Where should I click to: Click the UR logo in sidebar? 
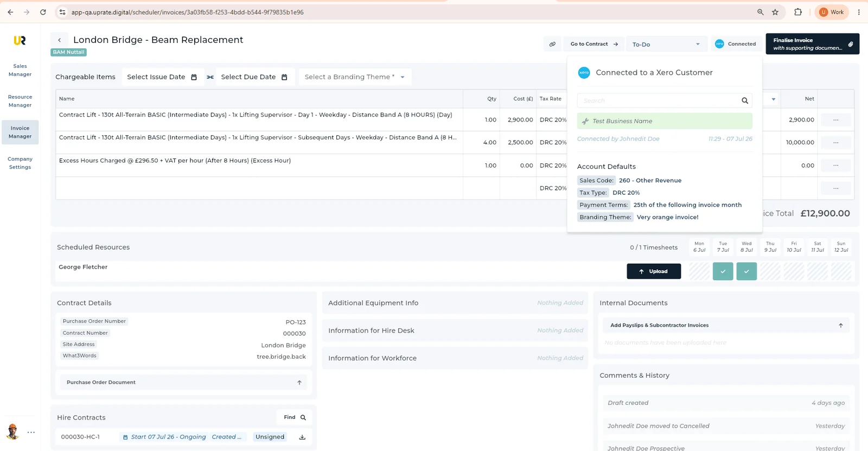click(20, 41)
